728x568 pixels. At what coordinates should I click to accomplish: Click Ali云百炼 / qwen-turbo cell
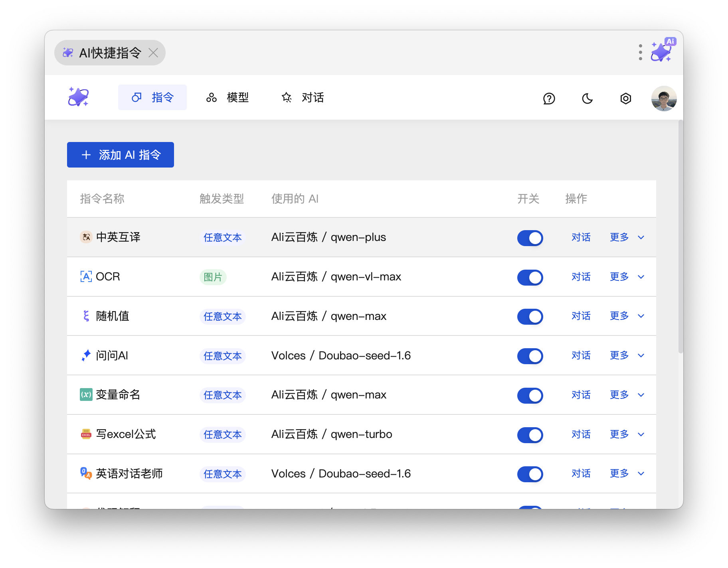(332, 434)
